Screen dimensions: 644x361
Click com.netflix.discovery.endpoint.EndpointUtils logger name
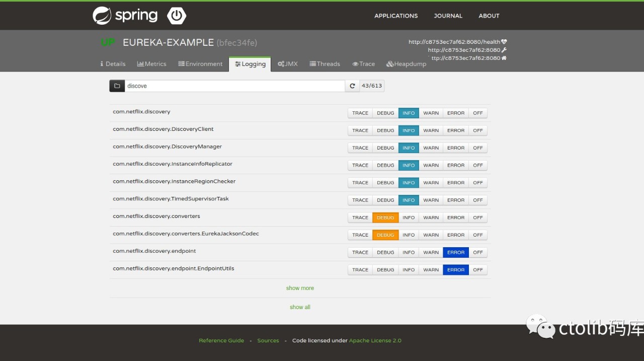click(173, 269)
